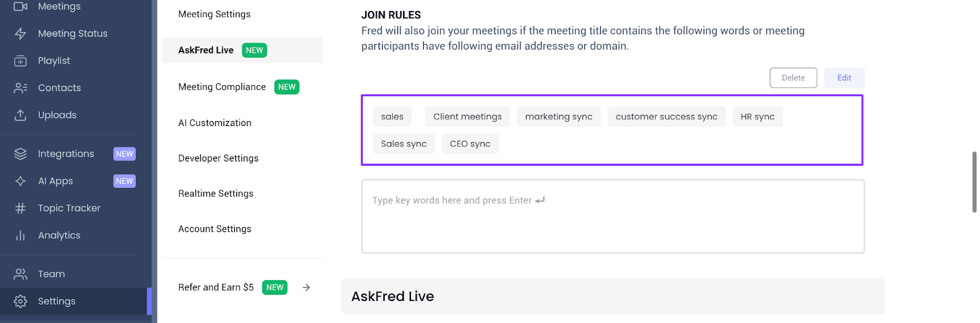The width and height of the screenshot is (980, 323).
Task: Click the Uploads arrow icon
Action: click(x=20, y=115)
